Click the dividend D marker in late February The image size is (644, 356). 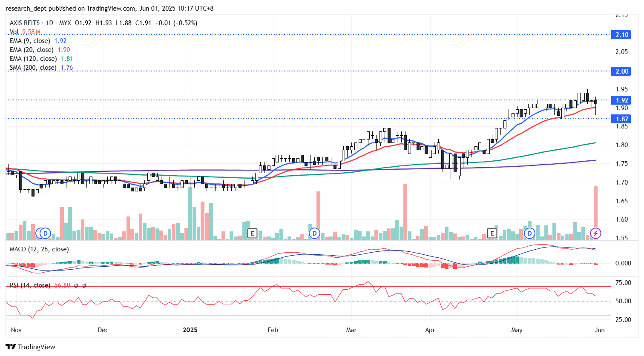314,233
